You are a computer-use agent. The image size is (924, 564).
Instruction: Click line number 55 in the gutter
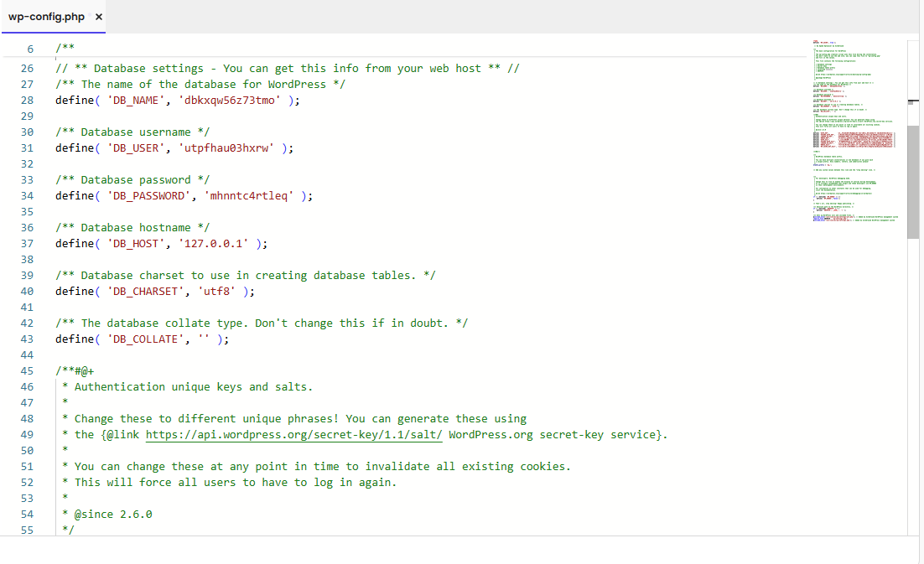coord(27,530)
